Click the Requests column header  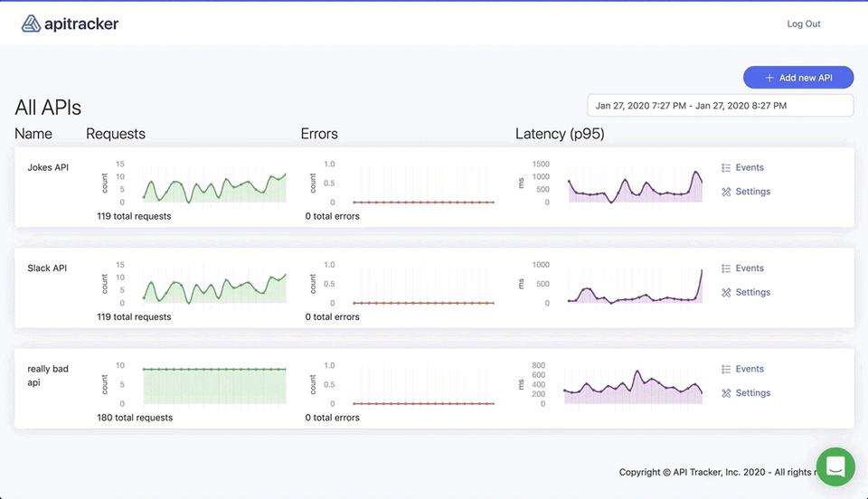116,134
